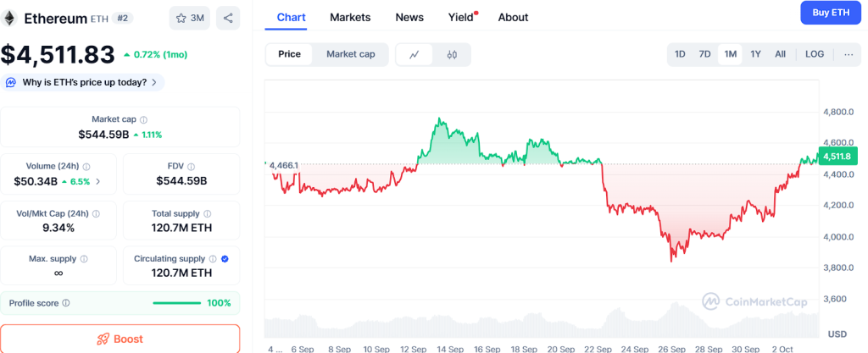The height and width of the screenshot is (353, 868).
Task: Click the share icon next to Ethereum
Action: (227, 18)
